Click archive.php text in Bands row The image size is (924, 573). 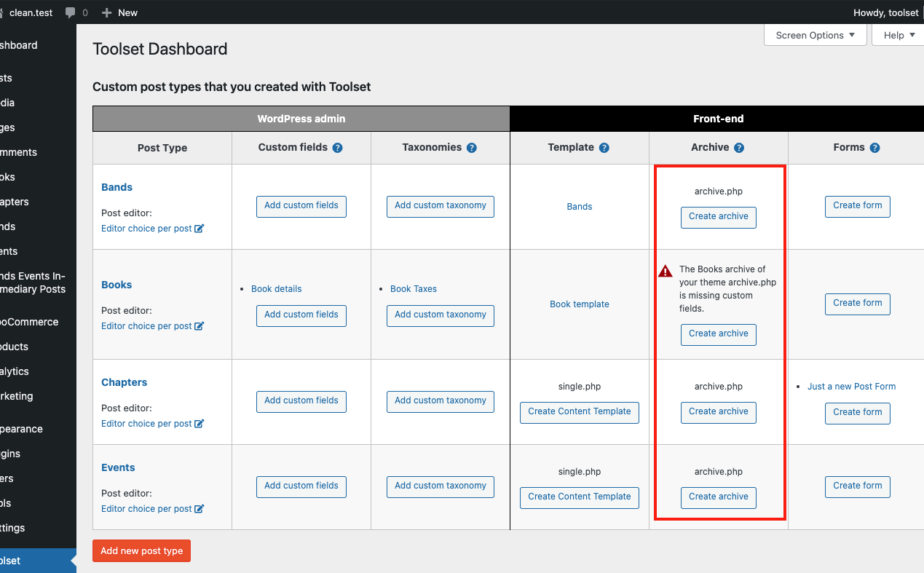[x=719, y=191]
